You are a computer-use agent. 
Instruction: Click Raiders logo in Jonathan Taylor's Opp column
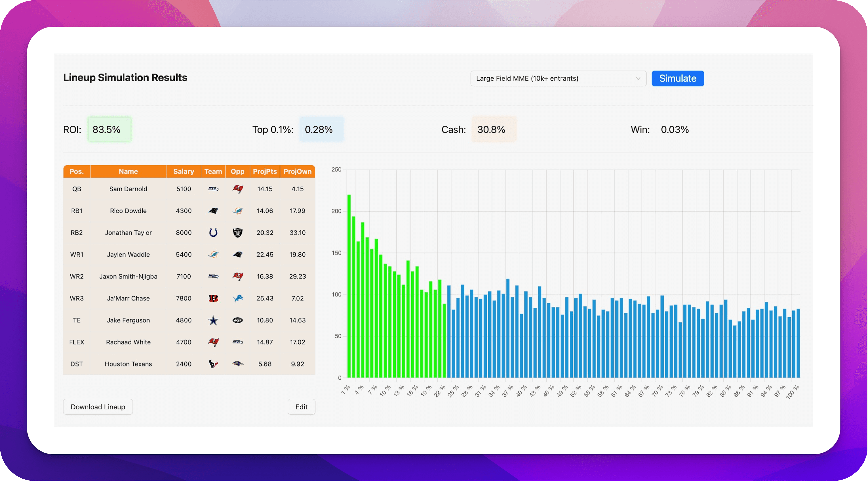(x=238, y=233)
